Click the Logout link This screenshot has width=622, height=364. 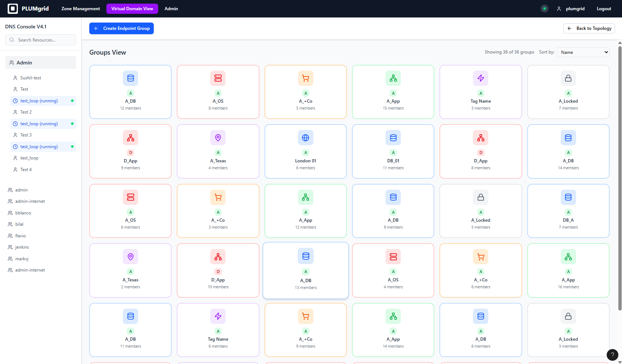pos(603,9)
